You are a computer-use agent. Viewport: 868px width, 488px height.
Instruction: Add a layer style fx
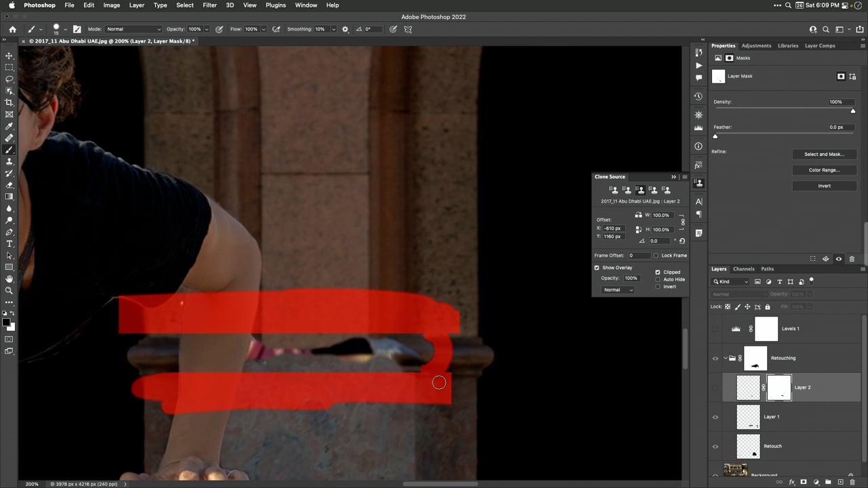tap(791, 482)
